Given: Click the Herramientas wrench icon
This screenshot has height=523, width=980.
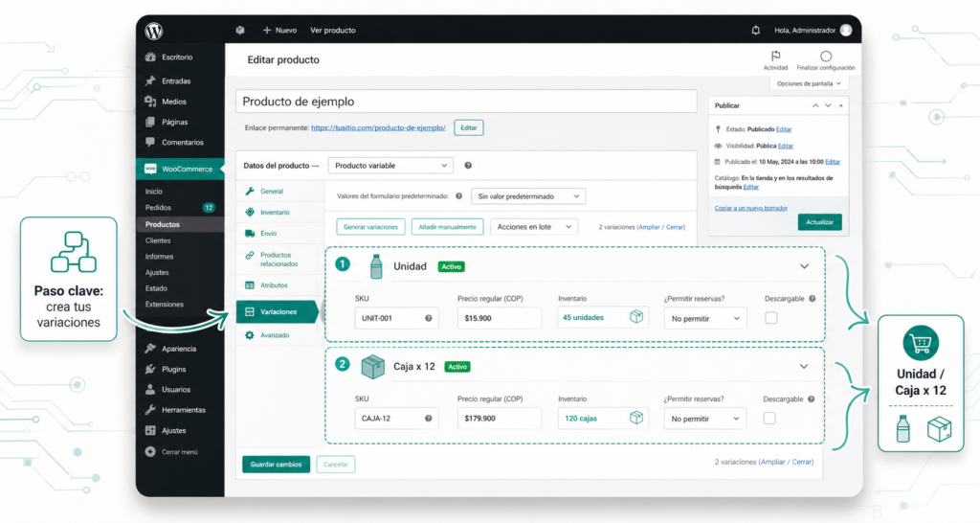Looking at the screenshot, I should tap(150, 410).
